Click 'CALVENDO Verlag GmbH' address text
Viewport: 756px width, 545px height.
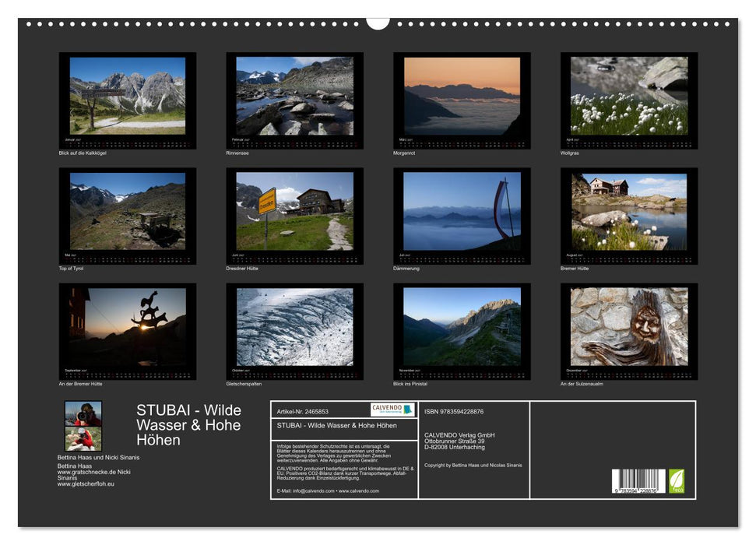(459, 435)
